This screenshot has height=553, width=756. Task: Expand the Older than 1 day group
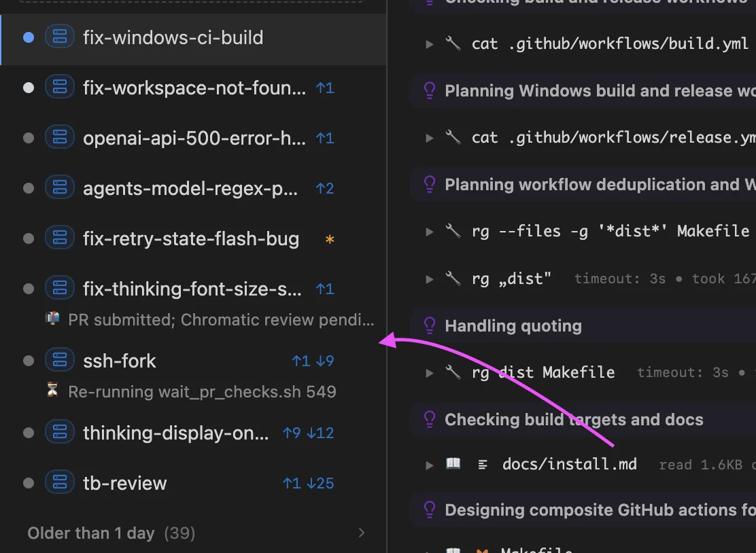[362, 533]
